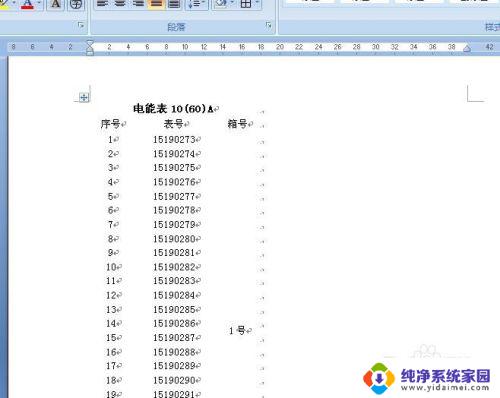Click the title 电能表 10(60)A
The image size is (500, 398).
173,109
